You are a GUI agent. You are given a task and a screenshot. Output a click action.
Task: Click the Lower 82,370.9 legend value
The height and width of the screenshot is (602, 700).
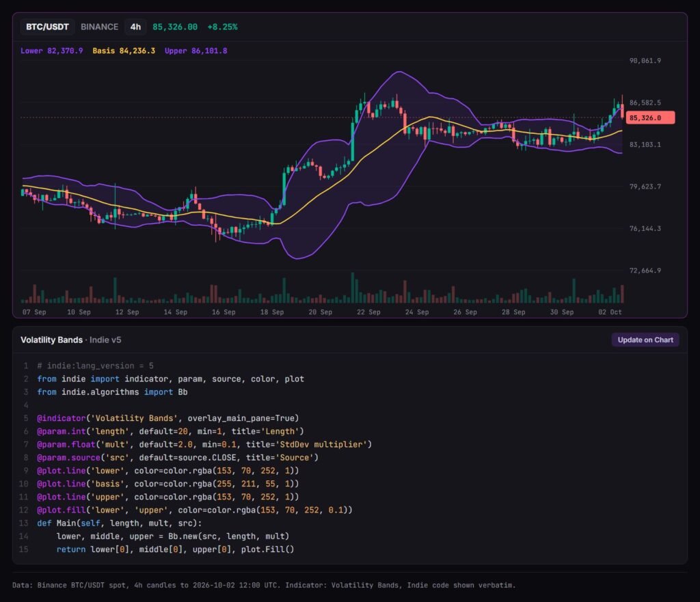click(52, 51)
